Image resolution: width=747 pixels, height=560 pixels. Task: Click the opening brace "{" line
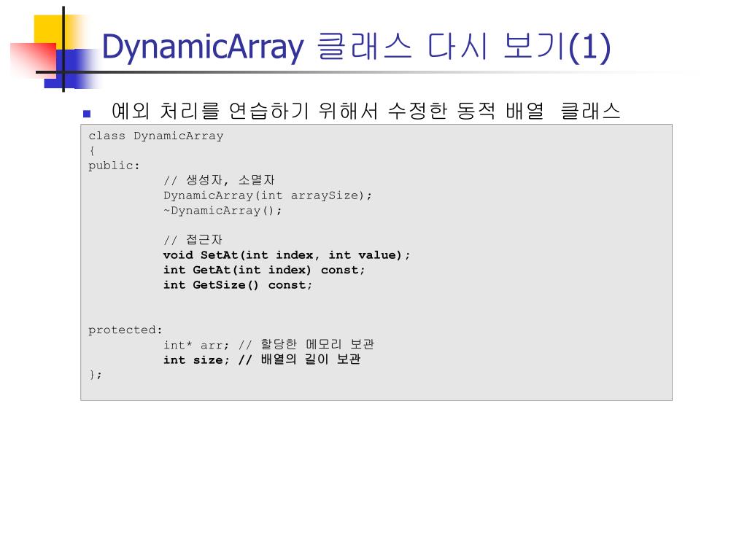tap(92, 150)
